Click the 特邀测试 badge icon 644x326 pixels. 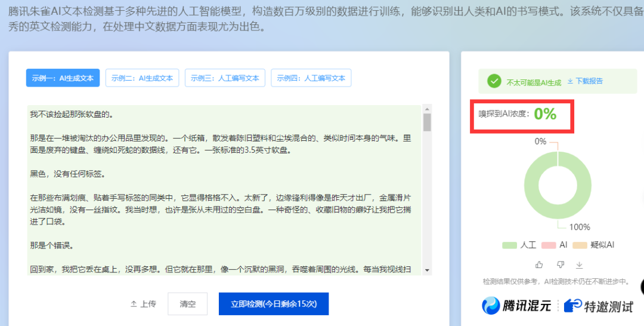tap(573, 306)
